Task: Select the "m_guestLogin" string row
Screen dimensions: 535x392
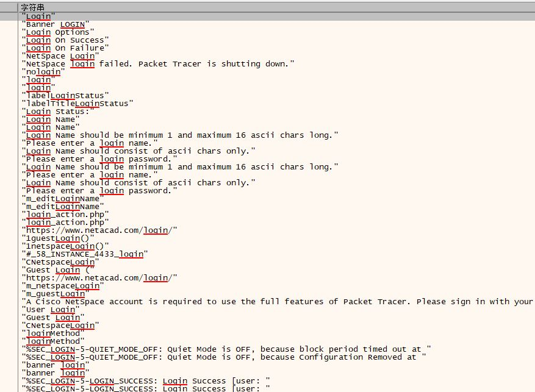Action: (x=56, y=293)
